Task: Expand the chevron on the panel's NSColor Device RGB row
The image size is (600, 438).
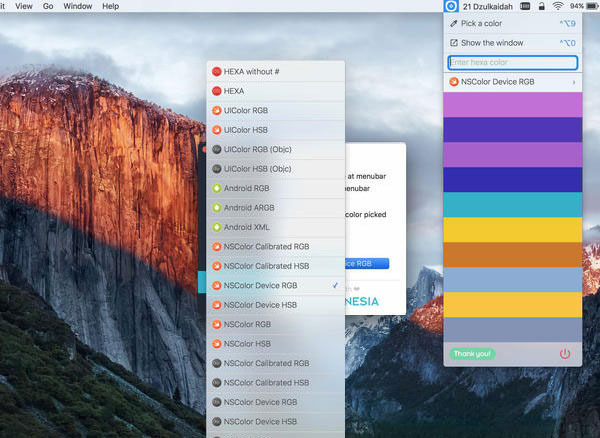Action: pos(574,82)
